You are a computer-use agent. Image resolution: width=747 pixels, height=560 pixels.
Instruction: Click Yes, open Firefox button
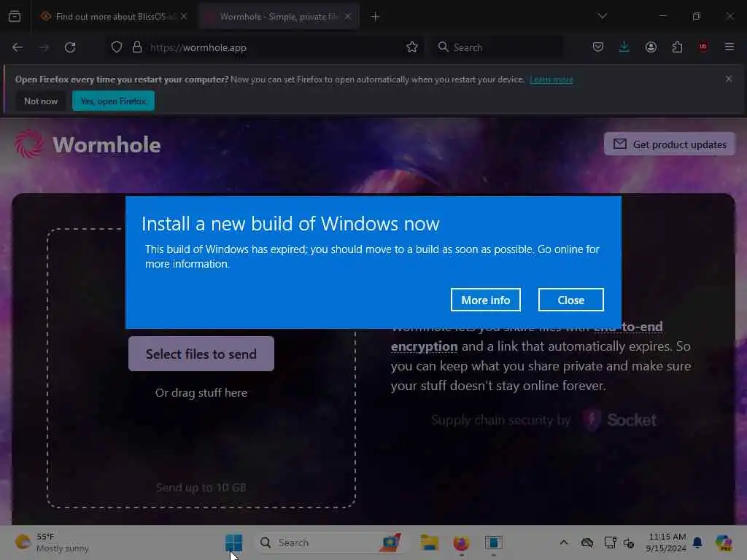pos(113,101)
